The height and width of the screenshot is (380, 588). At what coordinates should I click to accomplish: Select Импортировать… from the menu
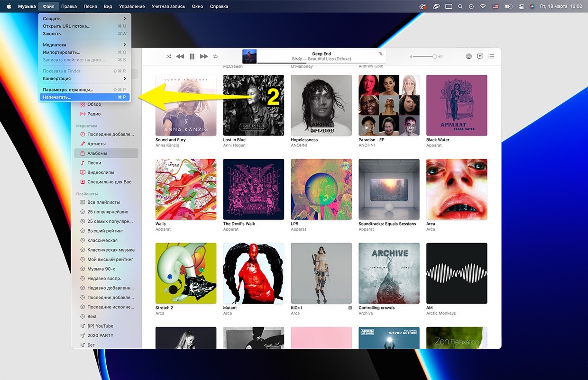[85, 52]
